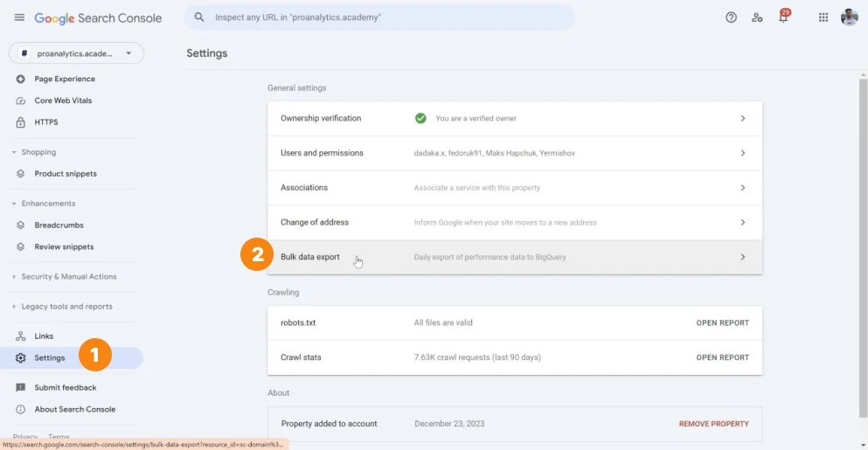
Task: Open the property selector dropdown
Action: click(76, 53)
